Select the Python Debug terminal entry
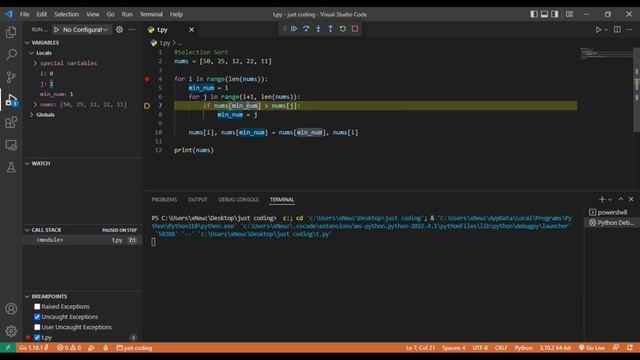Image resolution: width=640 pixels, height=360 pixels. [x=611, y=223]
